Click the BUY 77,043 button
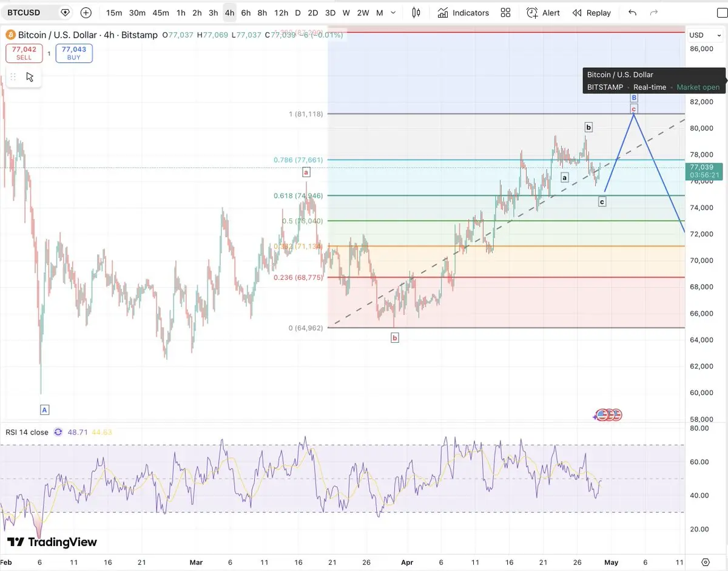 tap(74, 53)
